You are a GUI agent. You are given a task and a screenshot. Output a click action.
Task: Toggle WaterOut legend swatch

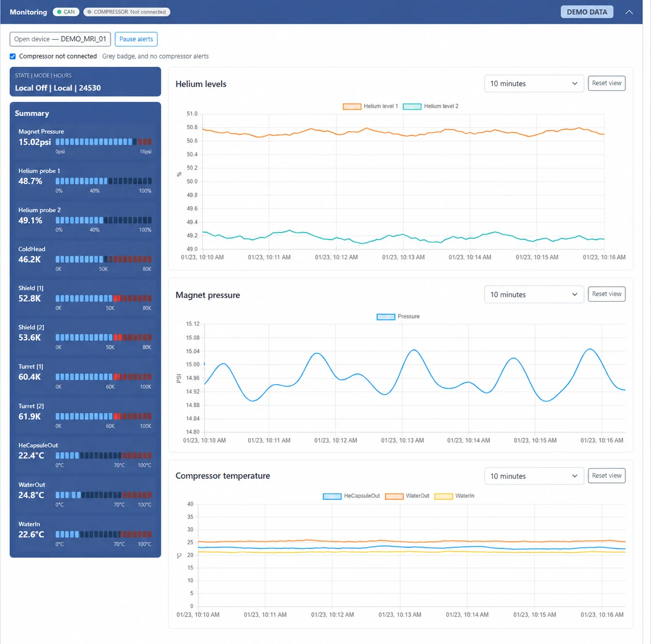coord(394,496)
